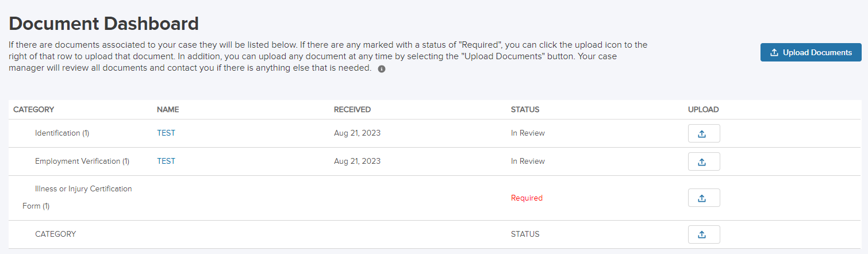868x254 pixels.
Task: Click upload icon for Employment Verification
Action: (x=704, y=161)
